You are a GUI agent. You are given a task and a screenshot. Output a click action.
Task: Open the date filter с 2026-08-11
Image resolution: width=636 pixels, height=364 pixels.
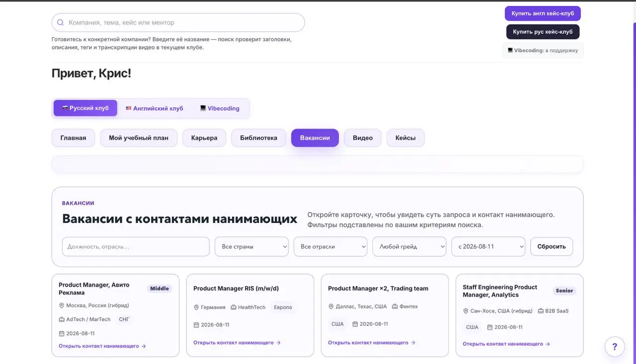(x=488, y=246)
